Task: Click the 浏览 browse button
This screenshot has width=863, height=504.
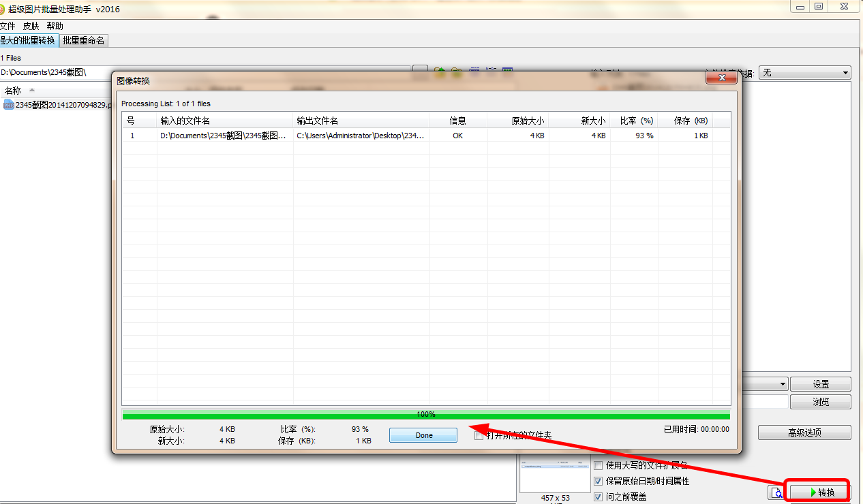Action: click(821, 402)
